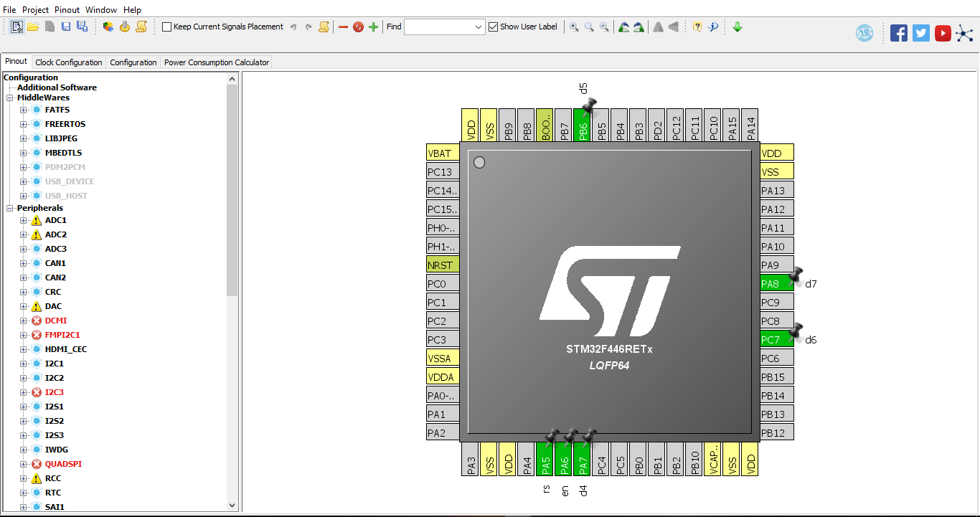This screenshot has width=980, height=517.
Task: Select QUADSPI in the Peripherals tree
Action: point(63,464)
